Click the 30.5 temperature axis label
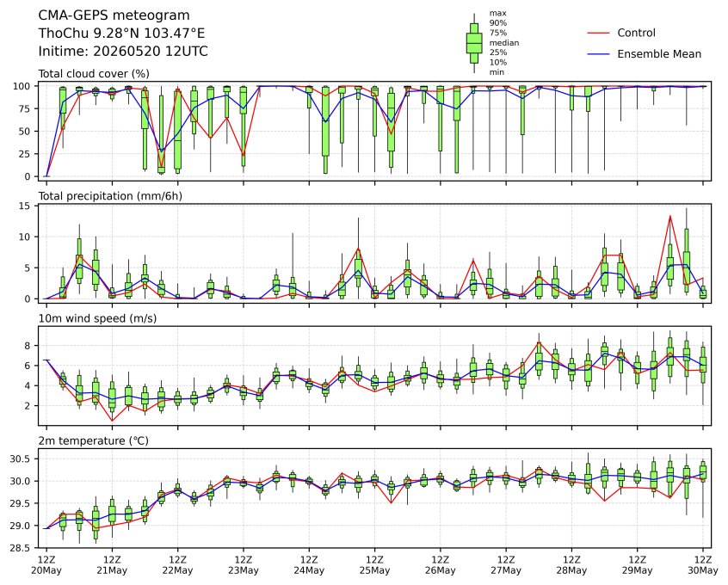The width and height of the screenshot is (728, 585). pyautogui.click(x=21, y=459)
